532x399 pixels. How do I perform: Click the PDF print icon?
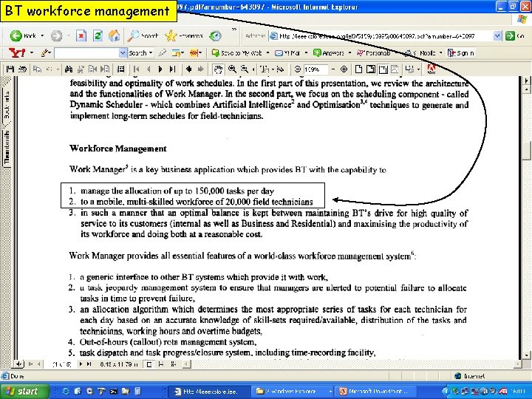22,69
